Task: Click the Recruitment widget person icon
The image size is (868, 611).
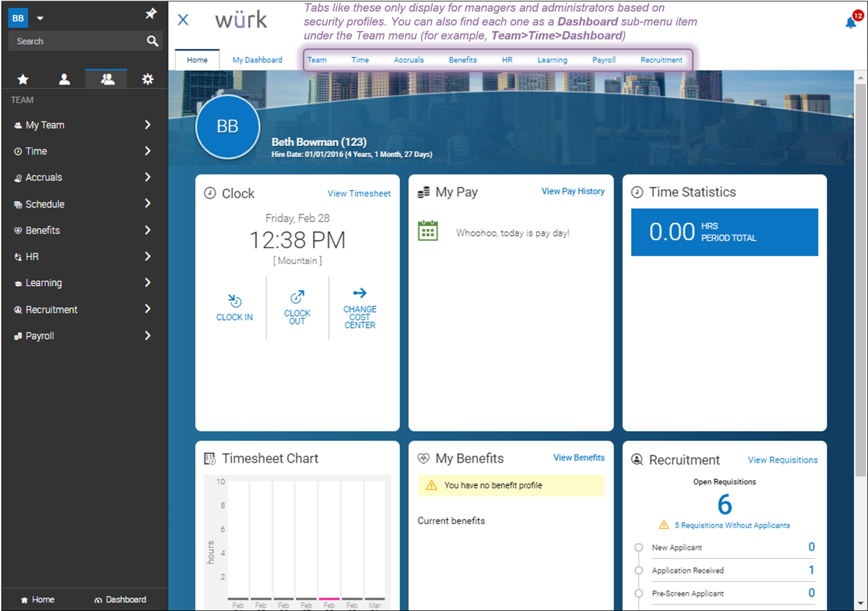Action: [x=637, y=460]
